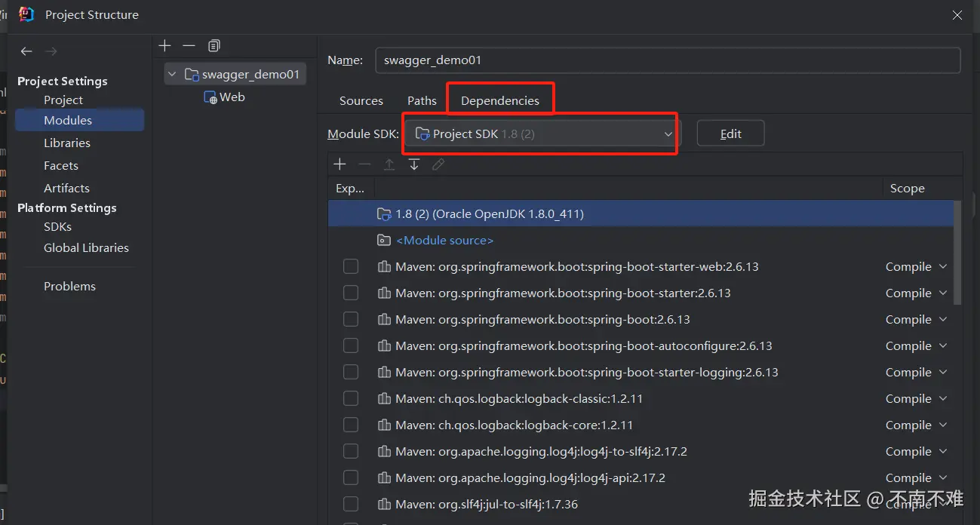Screen dimensions: 980x525
Task: Go back with the left arrow
Action: point(26,51)
